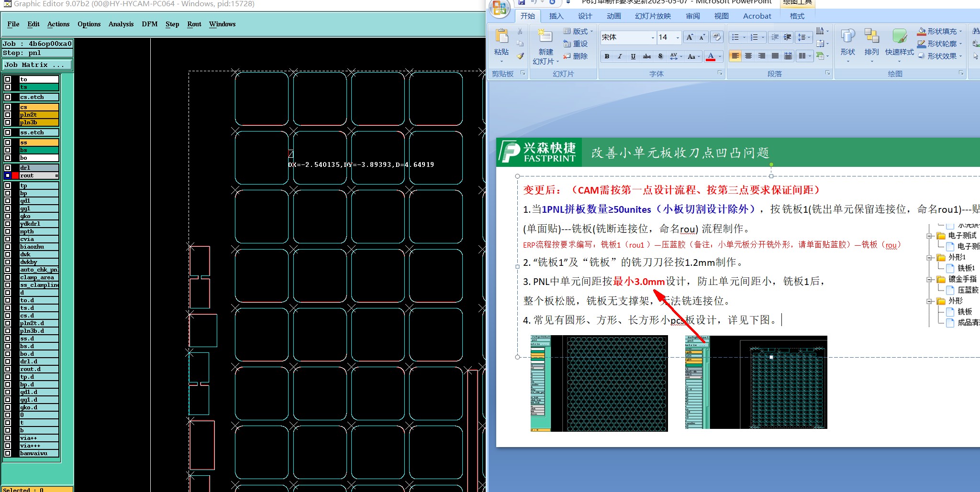980x492 pixels.
Task: Toggle Italic formatting in PowerPoint
Action: point(620,56)
